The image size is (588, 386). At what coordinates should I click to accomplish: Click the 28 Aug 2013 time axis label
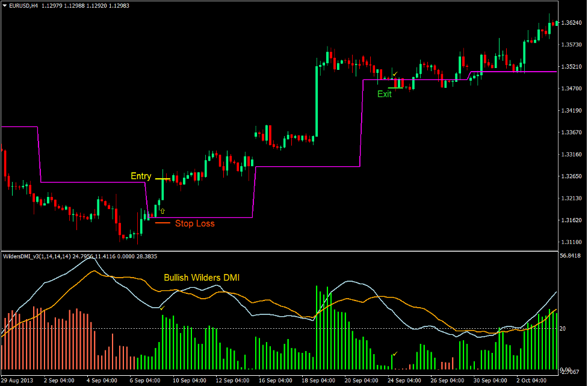pyautogui.click(x=16, y=380)
